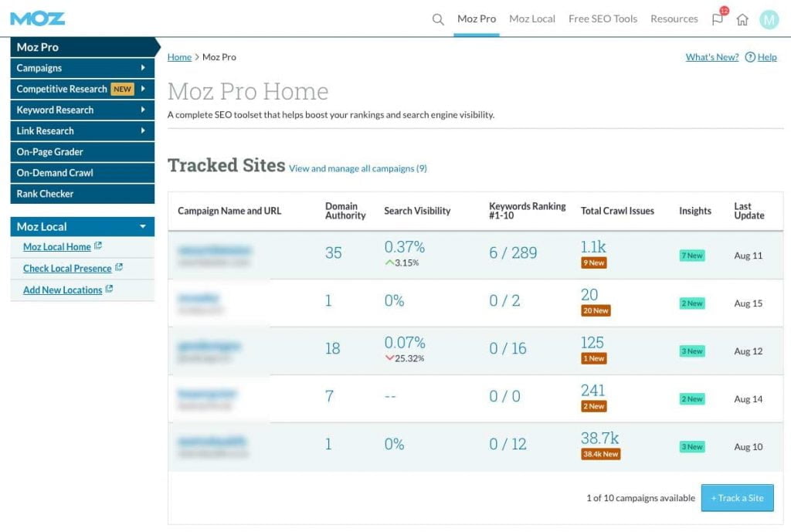Click the Search Visibility column header
The width and height of the screenshot is (791, 532).
[417, 211]
